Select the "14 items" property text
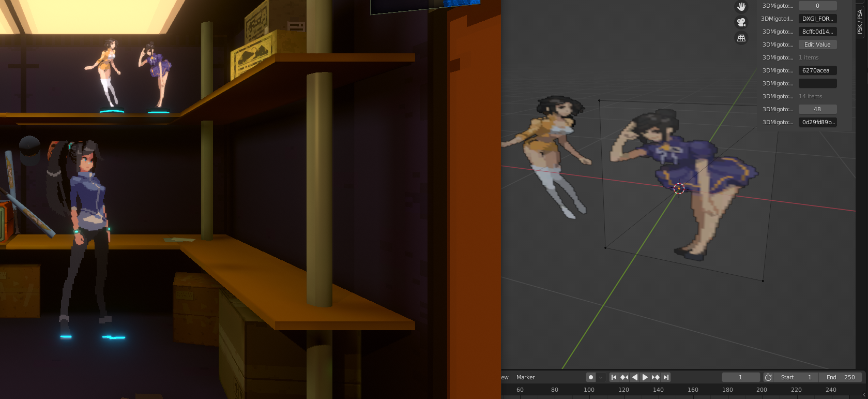This screenshot has height=399, width=868. [x=810, y=96]
